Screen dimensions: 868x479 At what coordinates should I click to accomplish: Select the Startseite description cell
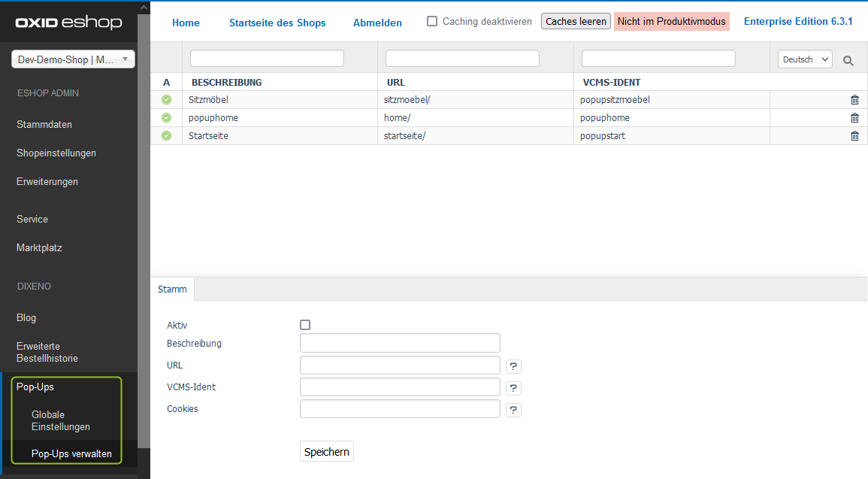pos(208,135)
